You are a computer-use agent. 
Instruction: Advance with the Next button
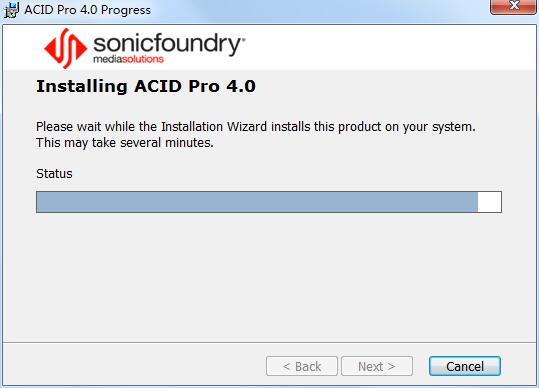coord(377,366)
